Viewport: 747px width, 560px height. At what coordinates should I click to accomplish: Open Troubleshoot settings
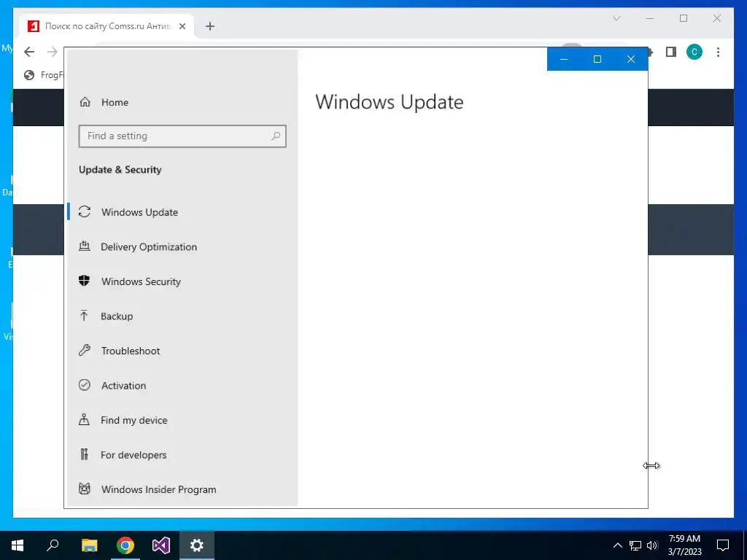point(183,351)
